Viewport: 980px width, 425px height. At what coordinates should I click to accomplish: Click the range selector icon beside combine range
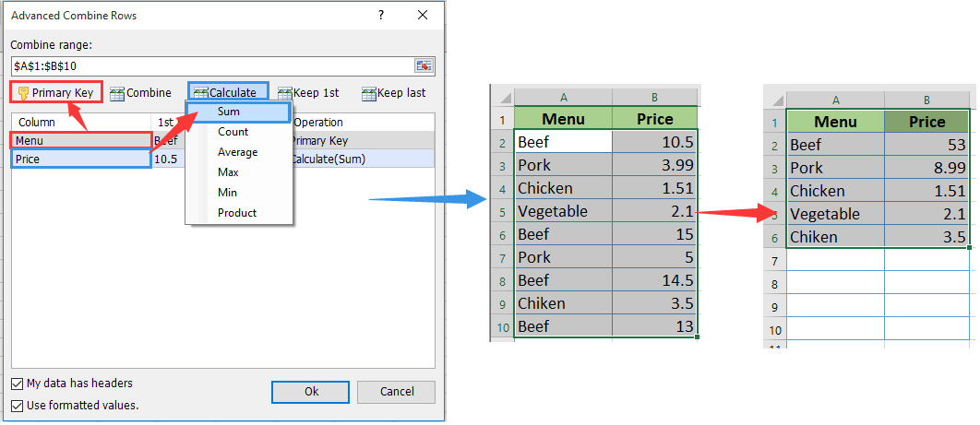click(424, 65)
